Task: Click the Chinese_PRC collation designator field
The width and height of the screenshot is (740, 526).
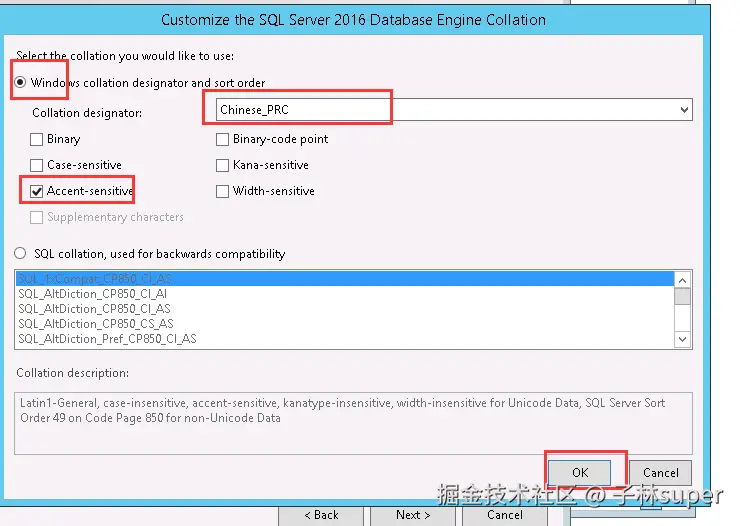Action: click(454, 110)
